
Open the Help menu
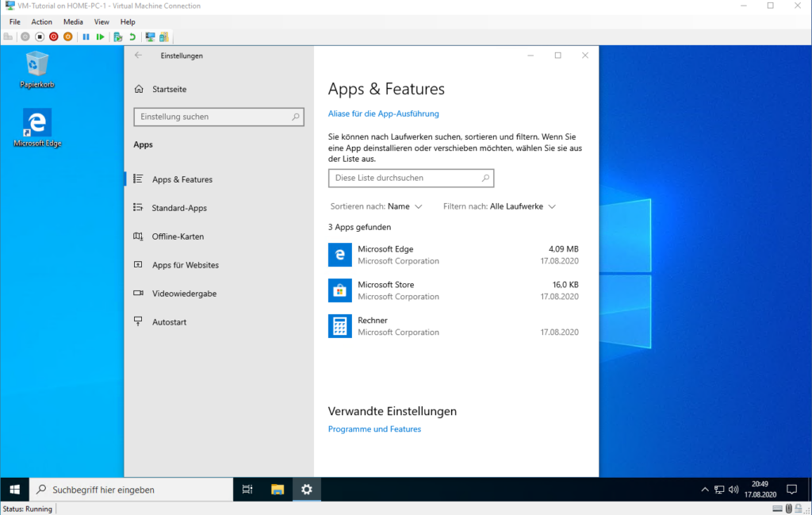point(128,21)
